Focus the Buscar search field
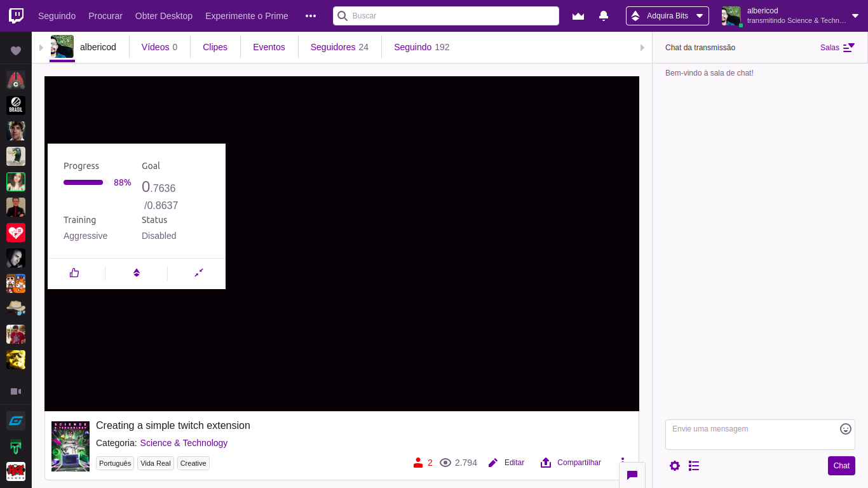 446,16
